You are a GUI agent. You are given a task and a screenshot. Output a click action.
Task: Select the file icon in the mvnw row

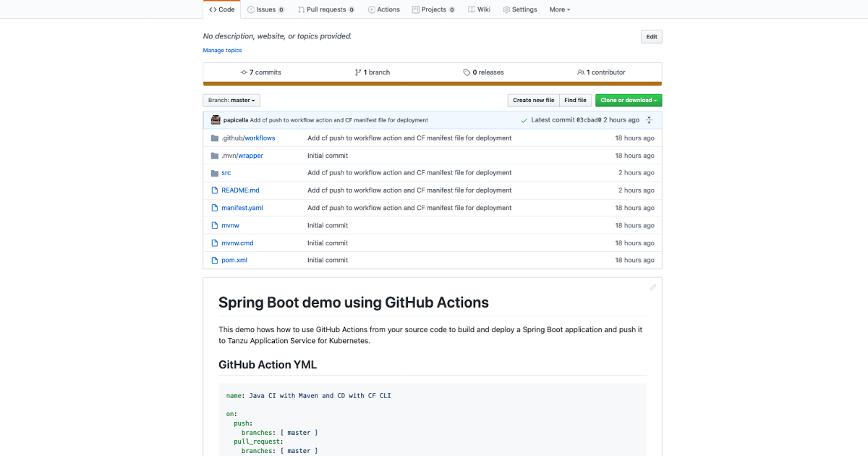point(214,225)
